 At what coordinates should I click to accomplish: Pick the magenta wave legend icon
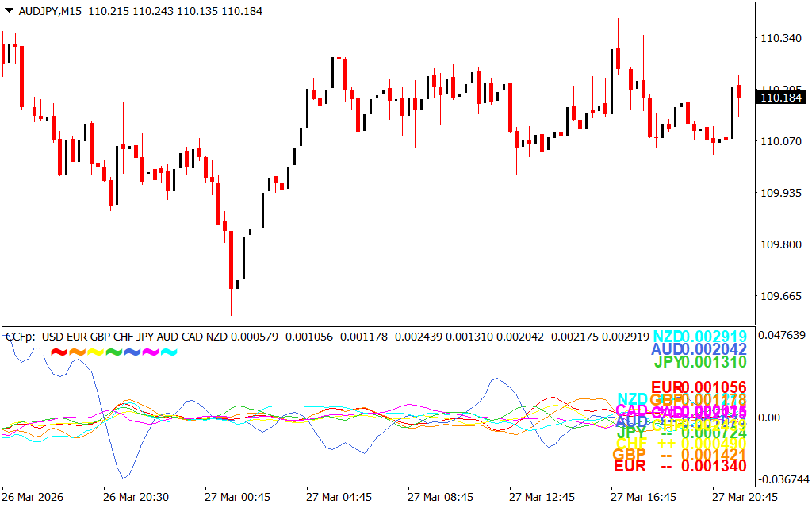pyautogui.click(x=150, y=352)
